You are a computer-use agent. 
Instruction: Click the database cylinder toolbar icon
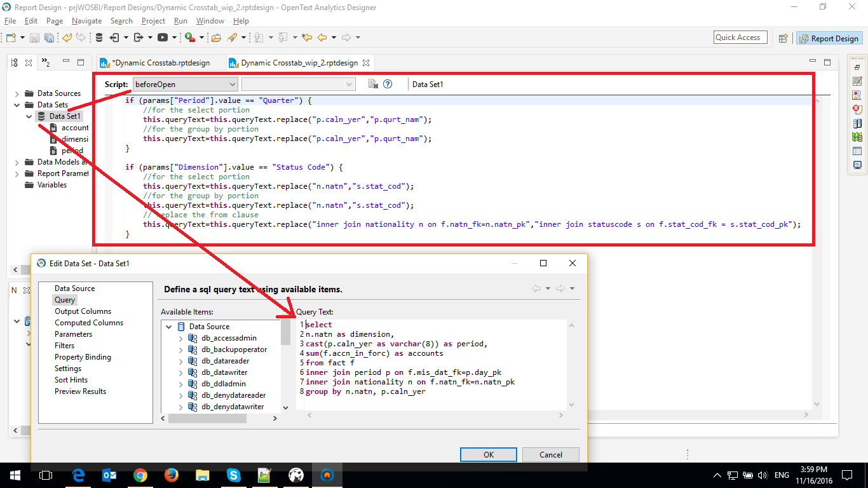coord(99,37)
